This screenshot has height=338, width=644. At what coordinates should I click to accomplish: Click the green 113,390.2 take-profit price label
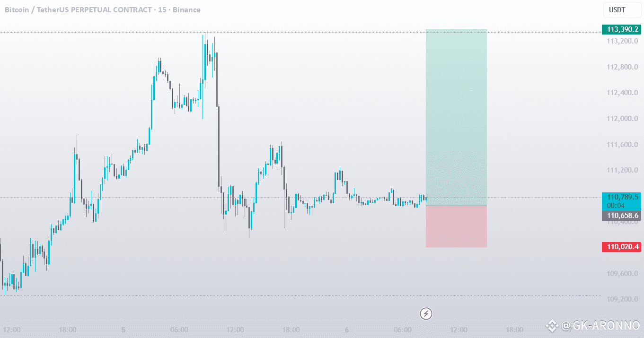[x=621, y=29]
